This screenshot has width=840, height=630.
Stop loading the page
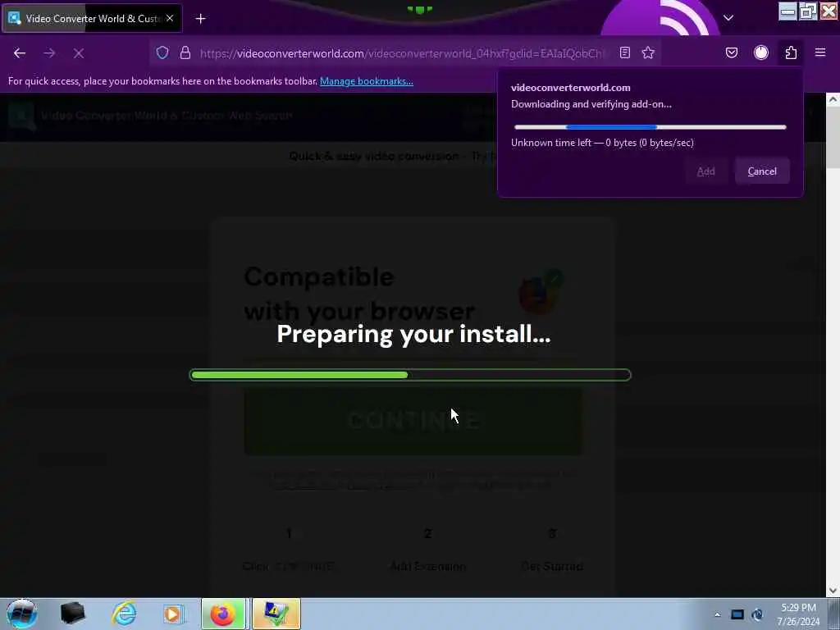coord(79,53)
